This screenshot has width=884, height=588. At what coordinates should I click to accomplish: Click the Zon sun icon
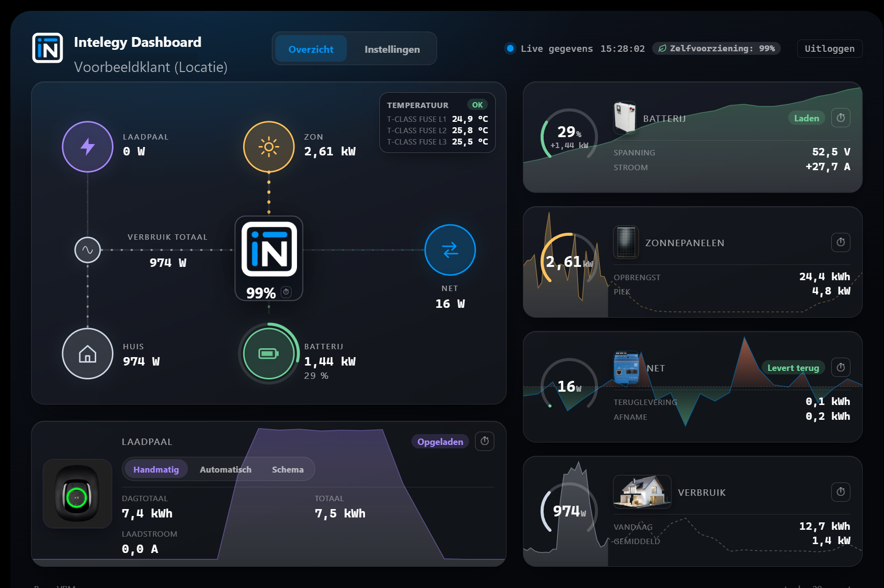point(269,147)
